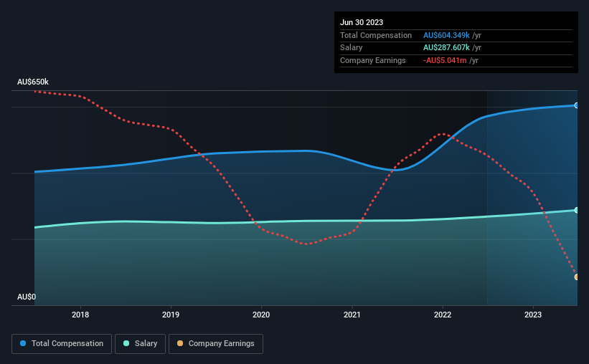Click the Total Compensation label in tooltip

click(x=376, y=35)
